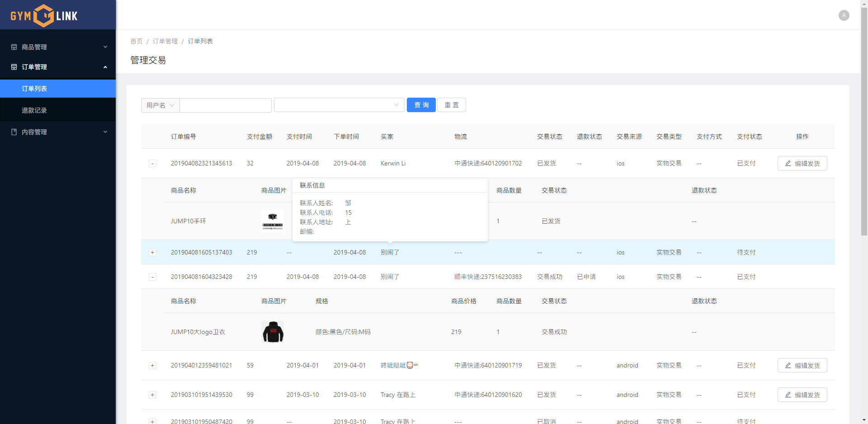Screen dimensions: 868x424
Task: Collapse order 201904082321345613 row
Action: [x=152, y=164]
